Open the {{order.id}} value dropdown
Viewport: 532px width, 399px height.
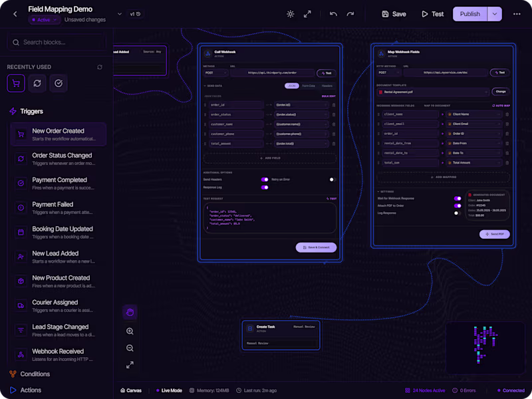[x=301, y=105]
